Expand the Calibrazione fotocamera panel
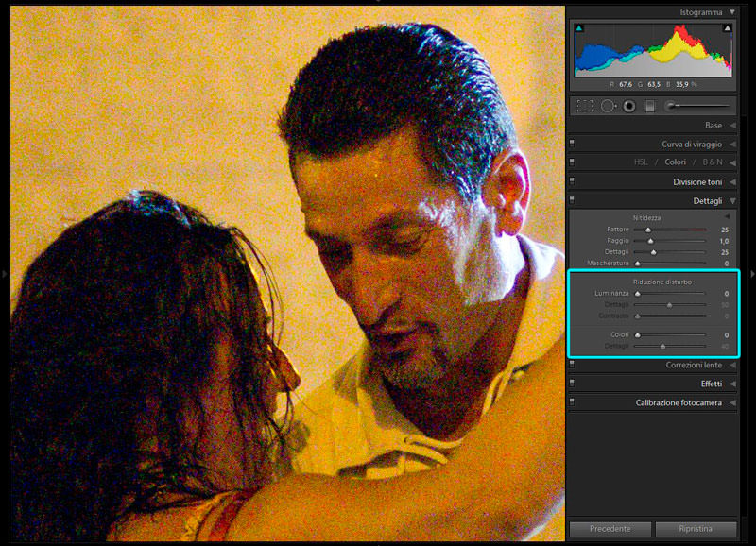 pyautogui.click(x=732, y=402)
